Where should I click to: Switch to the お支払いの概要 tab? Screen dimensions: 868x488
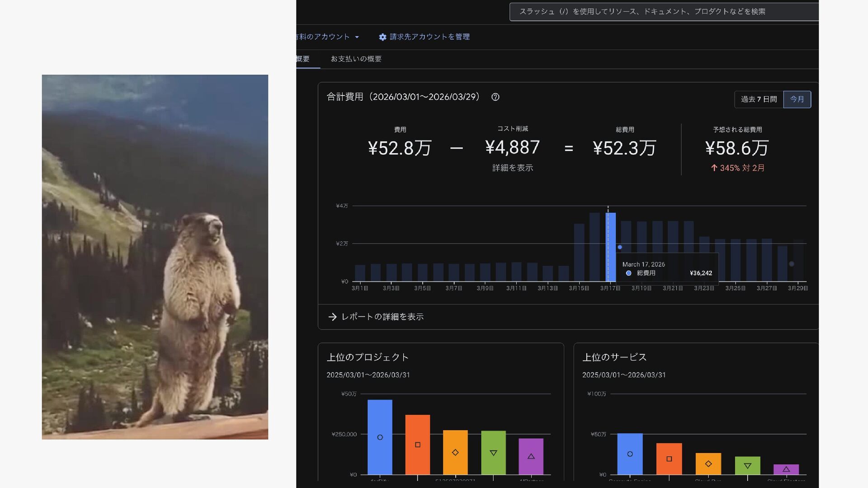[x=356, y=59]
